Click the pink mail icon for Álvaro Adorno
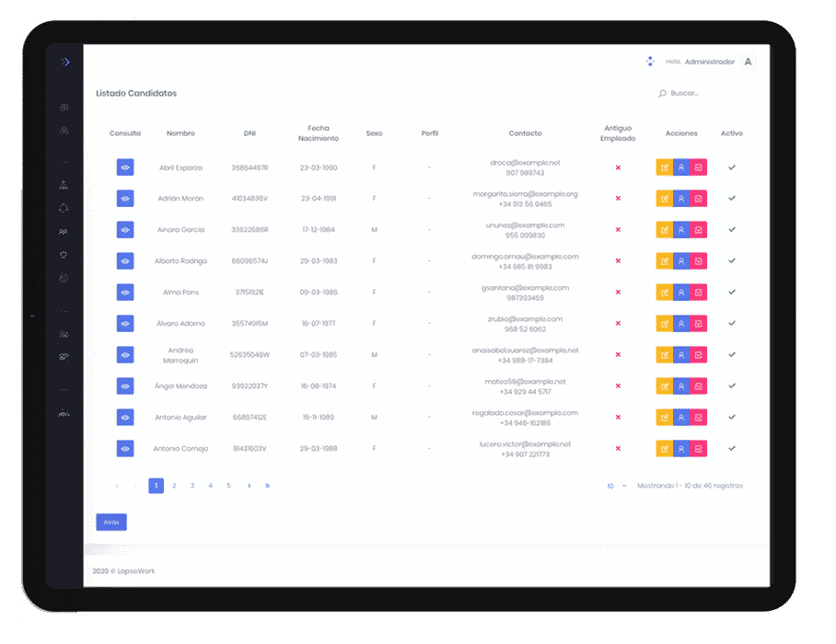Image resolution: width=836 pixels, height=644 pixels. (x=699, y=324)
